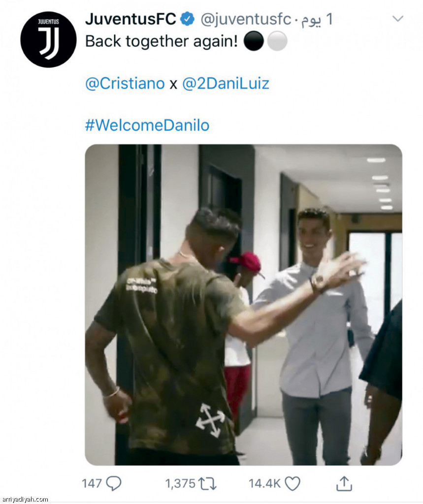Screen dimensions: 423x504
Task: Play the embedded video thumbnail
Action: tap(243, 305)
